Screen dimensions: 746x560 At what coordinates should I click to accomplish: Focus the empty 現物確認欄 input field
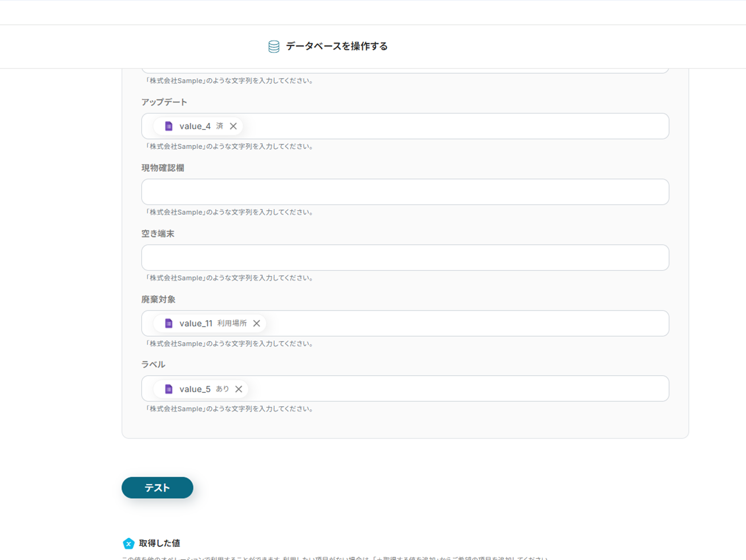405,192
